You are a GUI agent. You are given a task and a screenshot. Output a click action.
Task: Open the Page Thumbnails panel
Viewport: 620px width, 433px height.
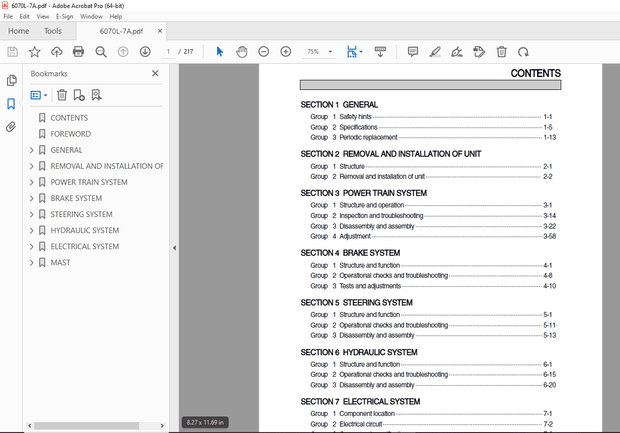(x=11, y=80)
